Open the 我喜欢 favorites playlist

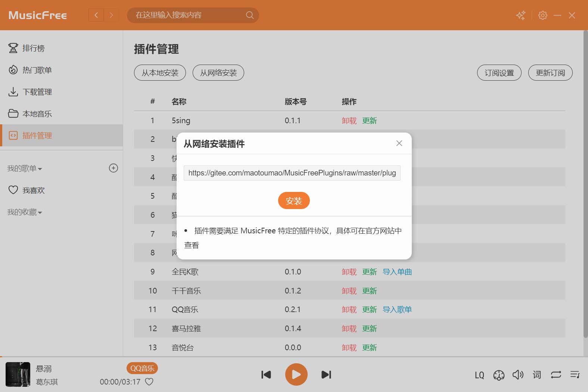pyautogui.click(x=61, y=190)
